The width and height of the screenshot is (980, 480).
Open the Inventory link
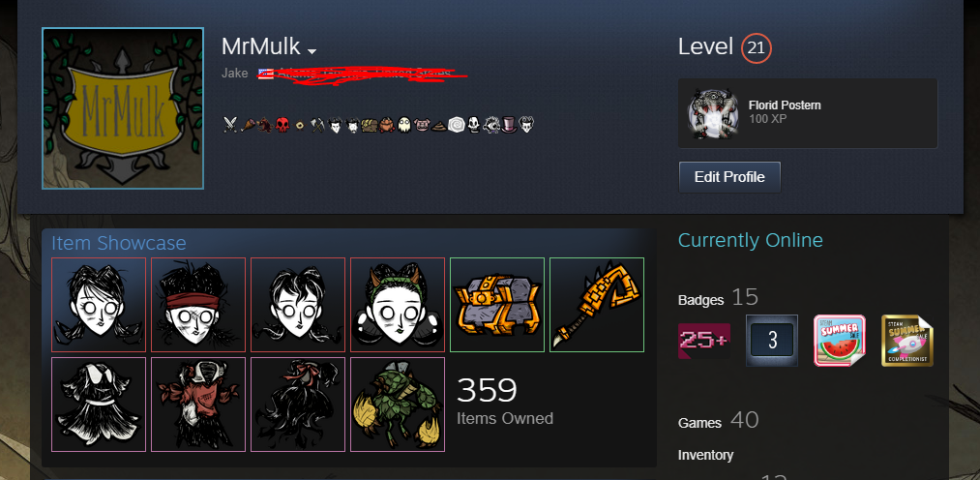coord(705,455)
